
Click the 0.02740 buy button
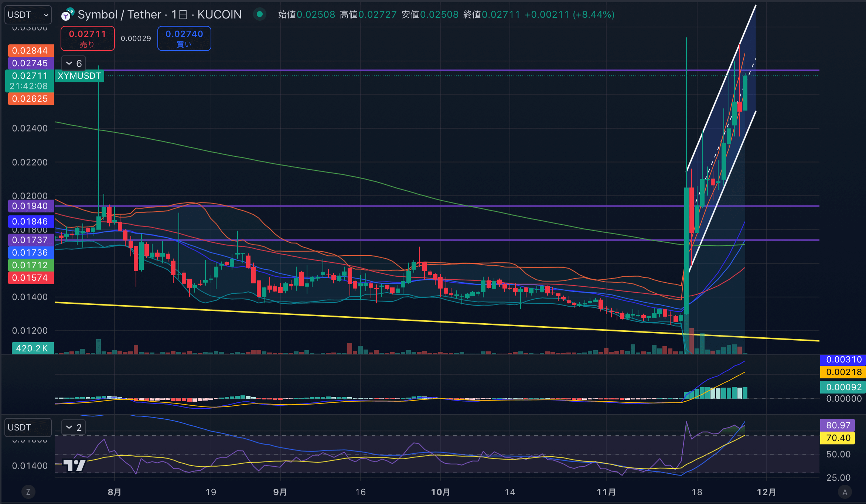coord(184,38)
